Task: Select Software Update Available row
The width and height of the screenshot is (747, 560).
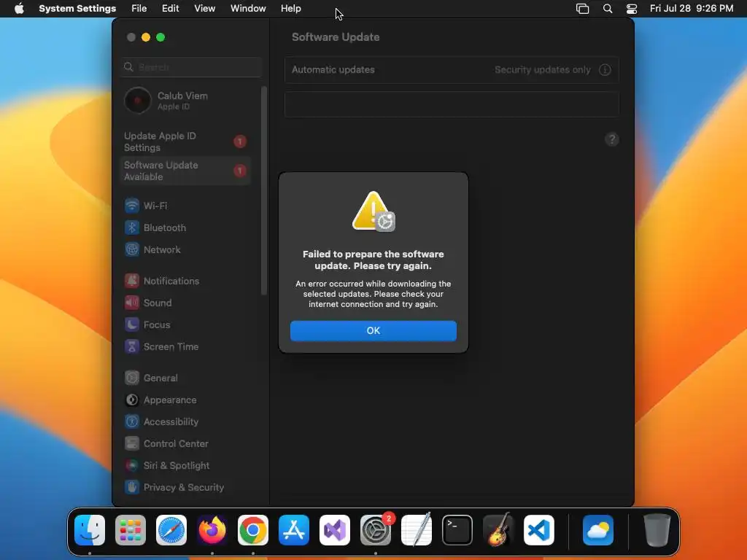Action: coord(186,171)
